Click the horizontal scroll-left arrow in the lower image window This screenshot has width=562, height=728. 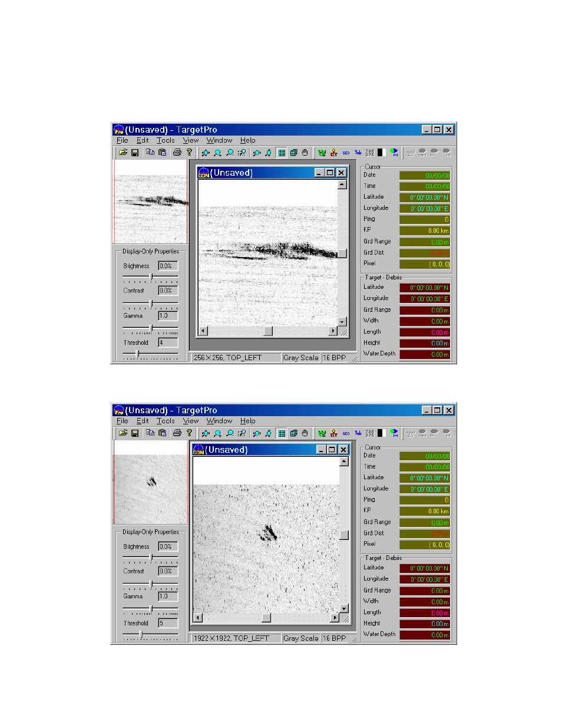(x=198, y=618)
